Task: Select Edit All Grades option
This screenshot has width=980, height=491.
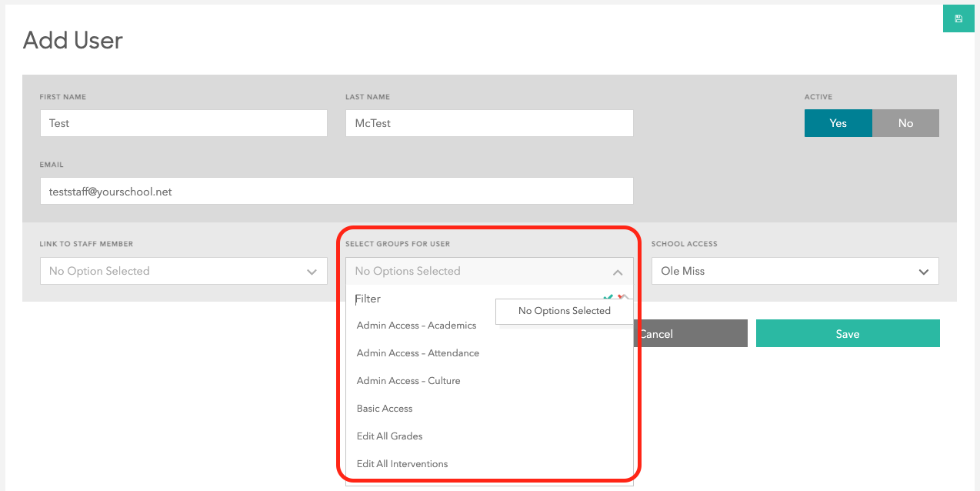Action: [389, 436]
